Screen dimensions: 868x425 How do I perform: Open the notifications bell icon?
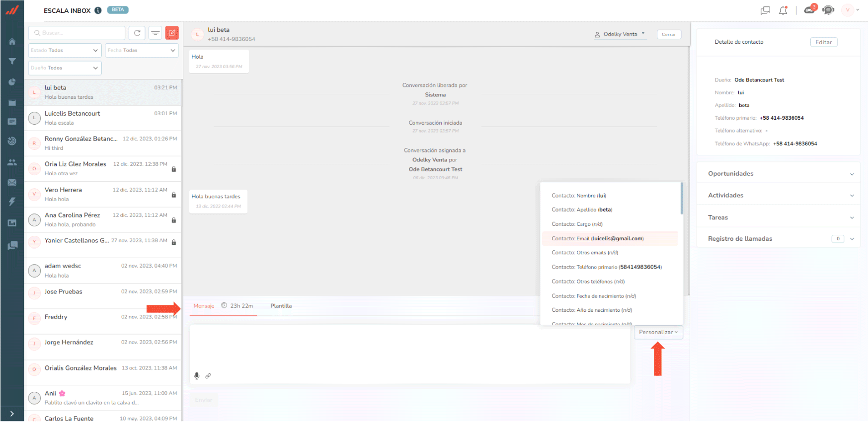[x=783, y=10]
